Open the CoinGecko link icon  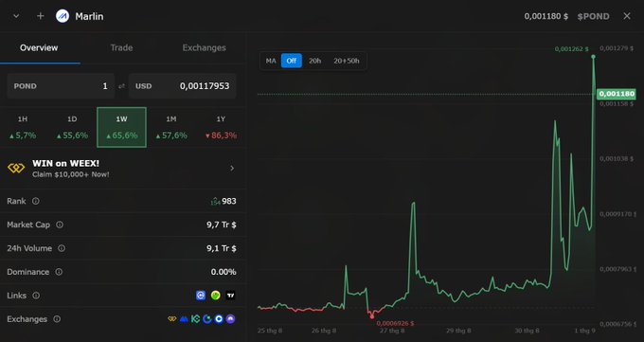[x=216, y=296]
